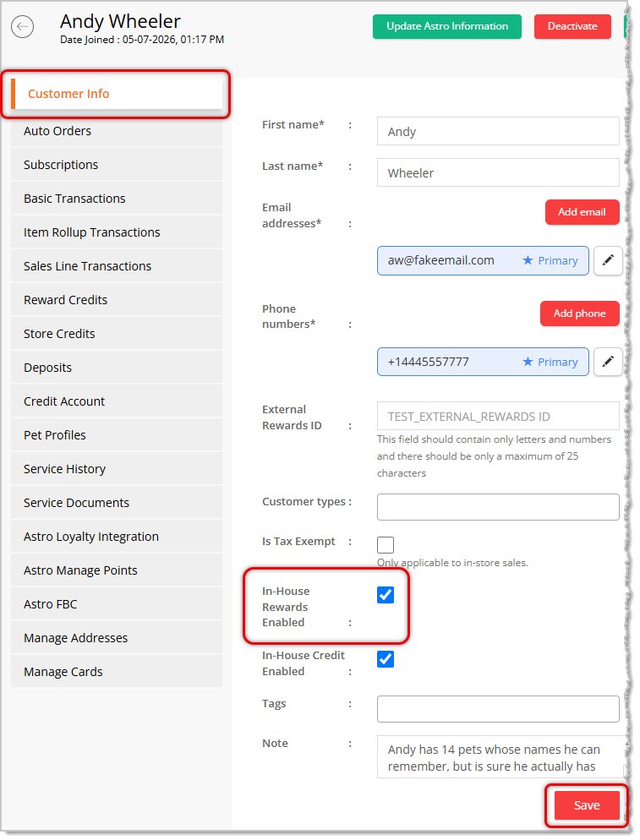Open the Auto Orders section

coord(117,131)
